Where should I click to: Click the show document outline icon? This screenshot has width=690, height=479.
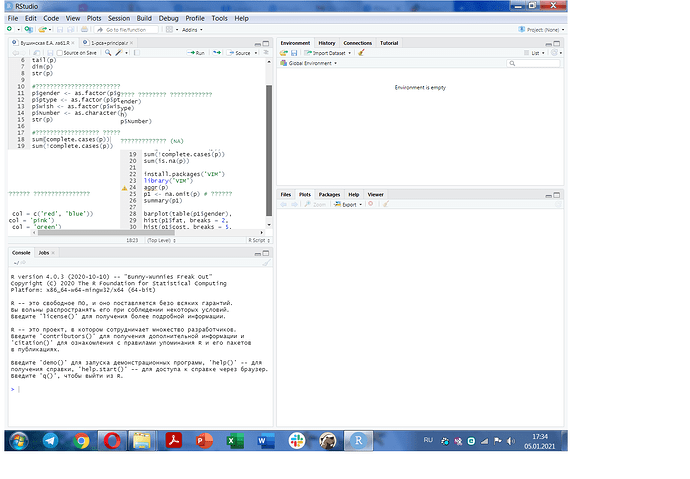[266, 53]
